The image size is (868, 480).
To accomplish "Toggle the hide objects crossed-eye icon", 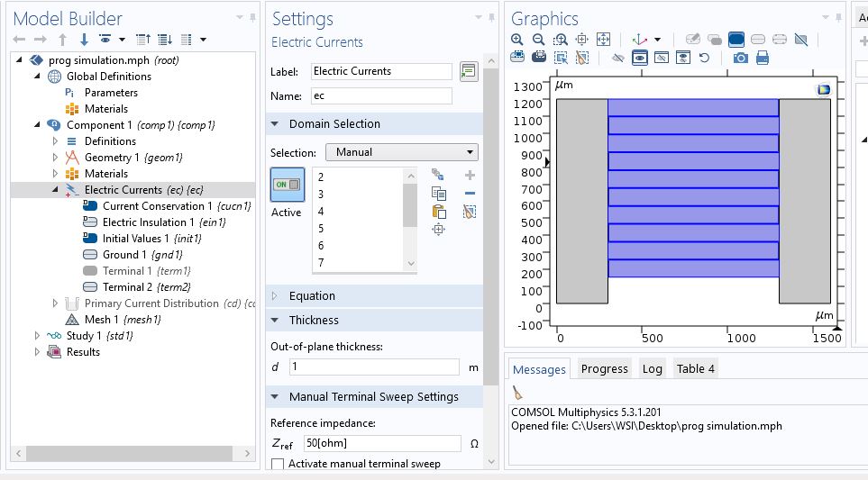I will tap(617, 58).
